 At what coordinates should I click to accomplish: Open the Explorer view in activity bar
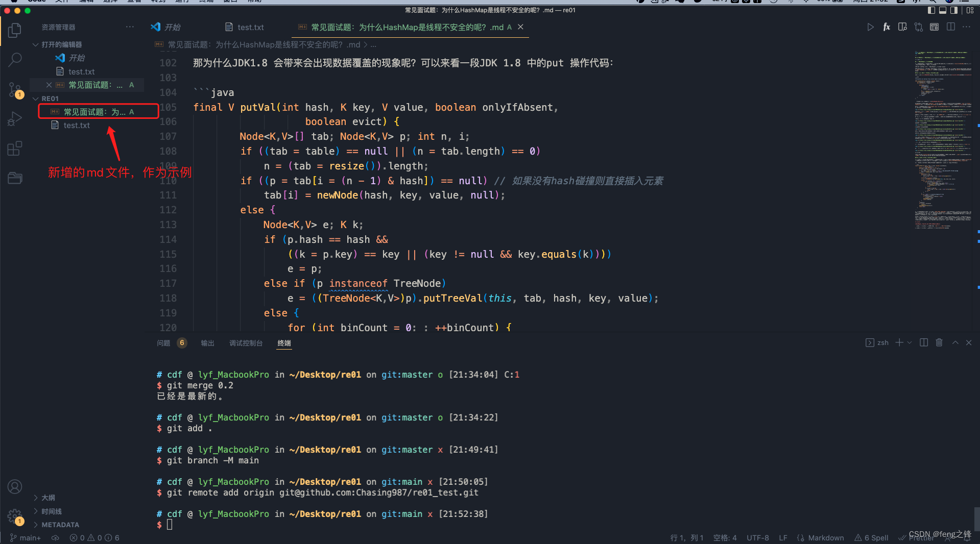tap(15, 30)
